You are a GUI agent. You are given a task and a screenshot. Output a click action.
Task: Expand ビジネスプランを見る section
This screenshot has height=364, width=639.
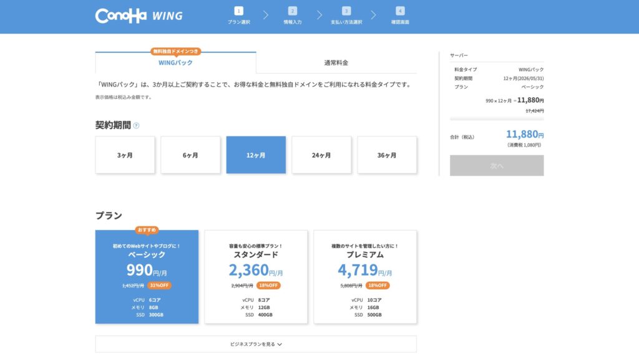point(256,344)
